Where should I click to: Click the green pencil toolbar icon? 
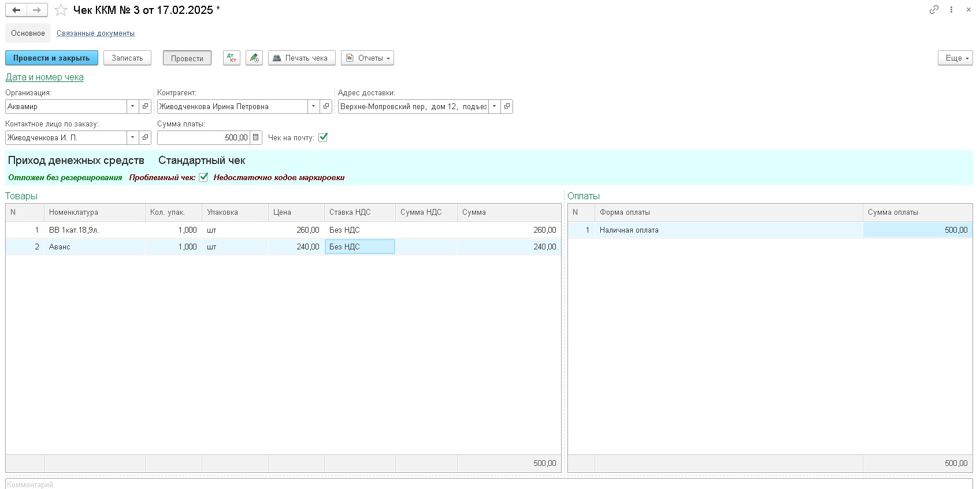pos(254,58)
